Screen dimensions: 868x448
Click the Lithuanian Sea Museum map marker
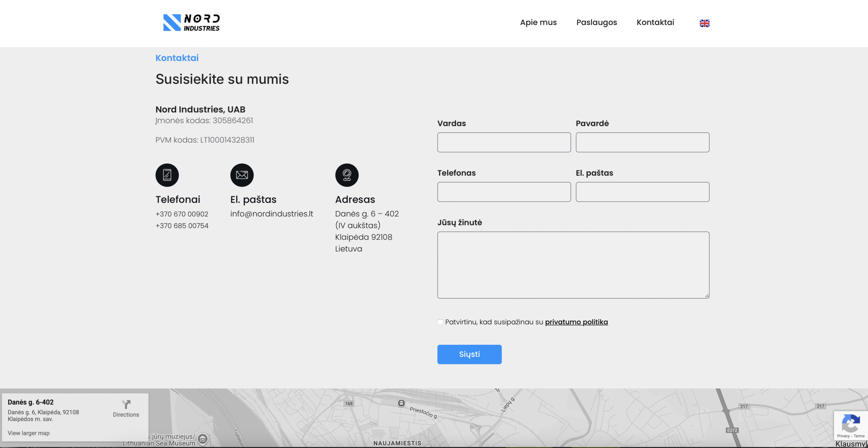(x=203, y=439)
